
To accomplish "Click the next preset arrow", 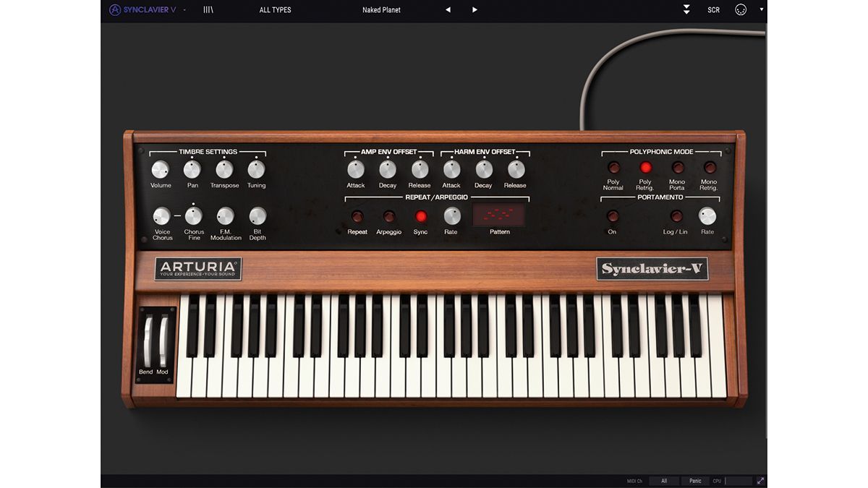I will tap(475, 9).
